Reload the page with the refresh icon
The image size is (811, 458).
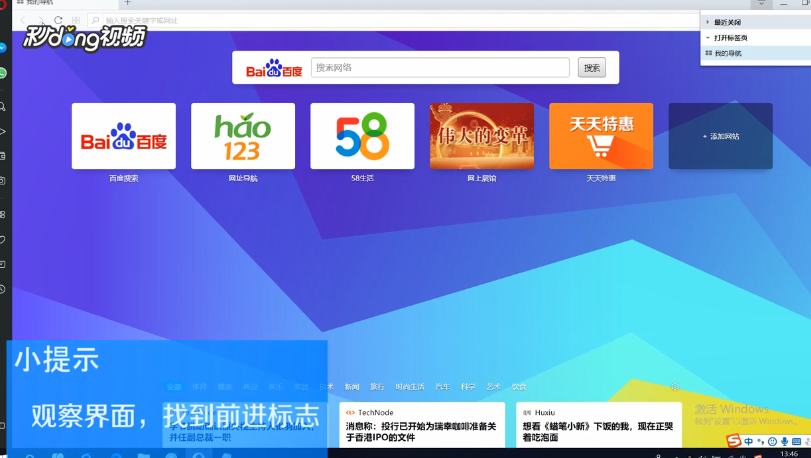[58, 20]
